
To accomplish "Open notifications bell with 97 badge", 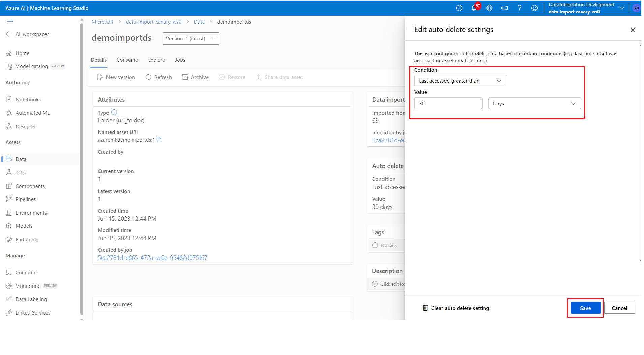I will pyautogui.click(x=474, y=8).
